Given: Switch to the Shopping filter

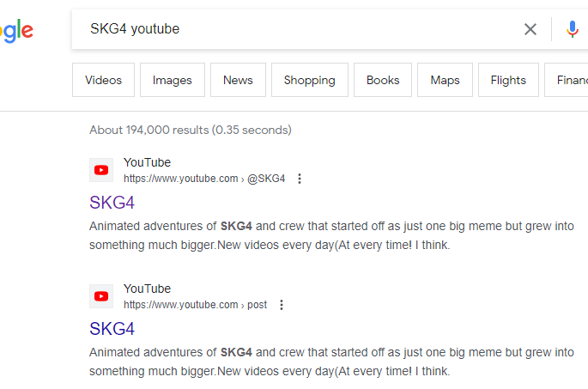Looking at the screenshot, I should pyautogui.click(x=310, y=80).
